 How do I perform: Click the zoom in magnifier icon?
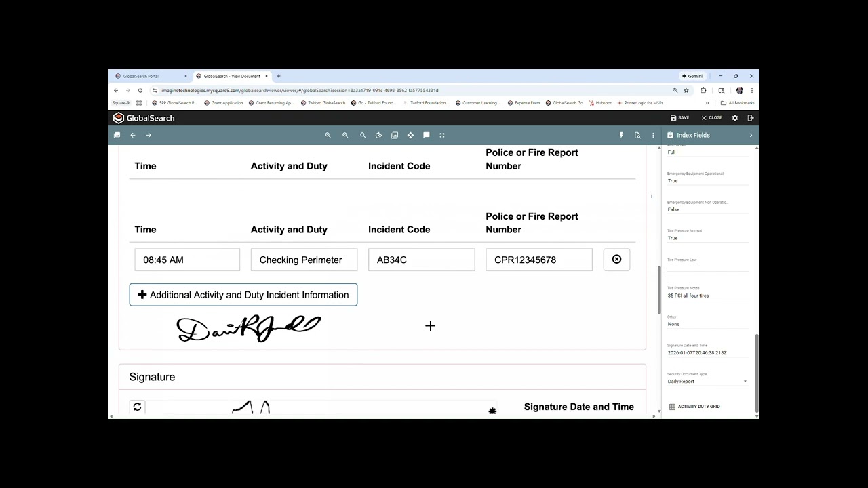click(x=328, y=135)
